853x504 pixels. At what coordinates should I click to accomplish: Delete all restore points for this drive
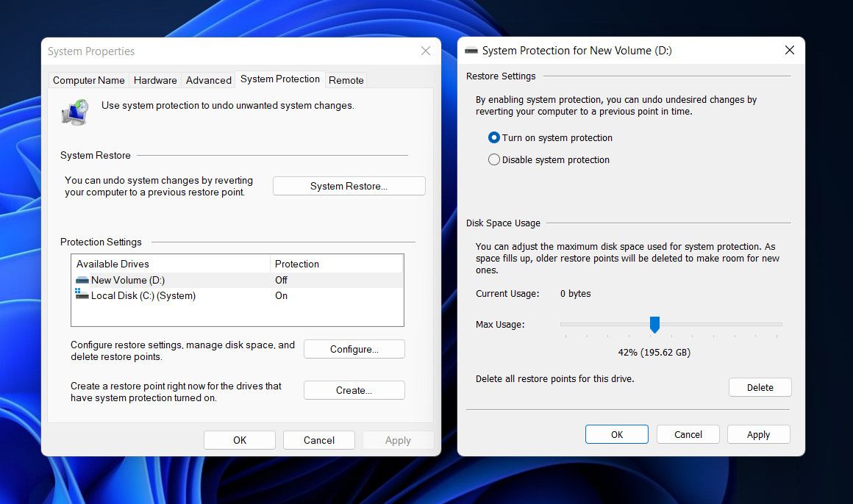(x=760, y=388)
